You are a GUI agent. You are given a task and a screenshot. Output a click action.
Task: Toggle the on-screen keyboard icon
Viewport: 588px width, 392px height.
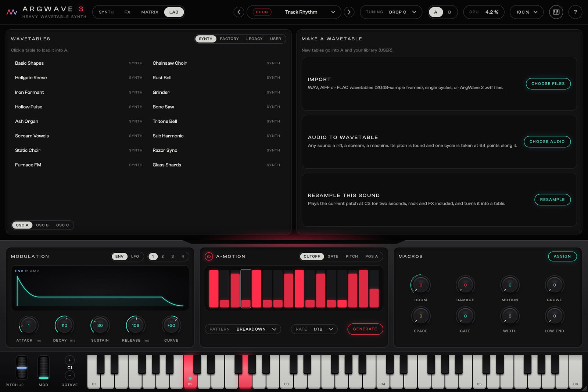tap(556, 12)
